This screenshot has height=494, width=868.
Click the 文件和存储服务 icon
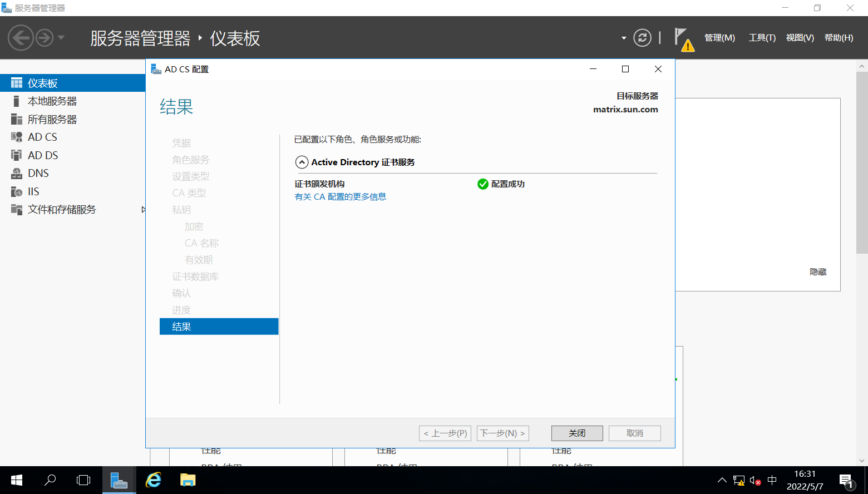[17, 209]
